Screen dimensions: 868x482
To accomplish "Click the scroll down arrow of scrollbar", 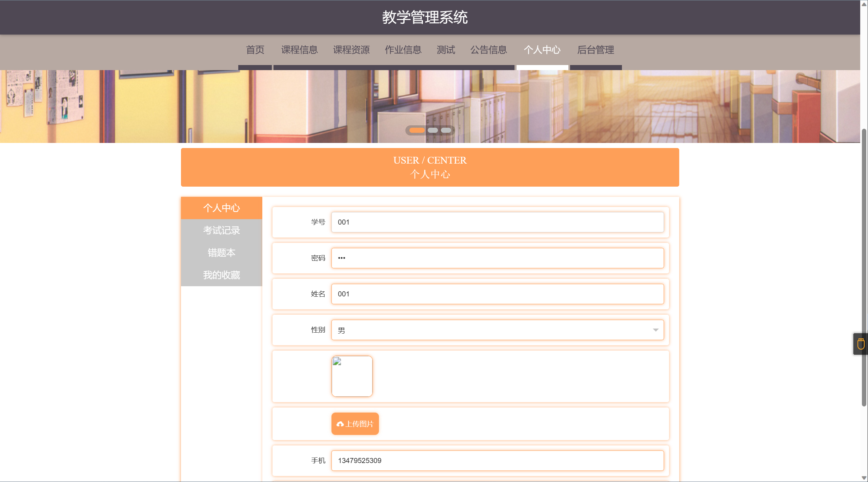I will (864, 478).
